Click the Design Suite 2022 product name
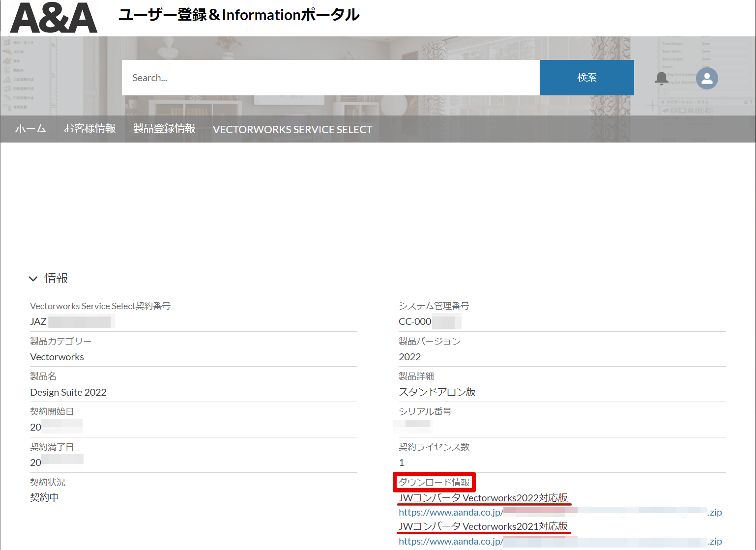 68,392
